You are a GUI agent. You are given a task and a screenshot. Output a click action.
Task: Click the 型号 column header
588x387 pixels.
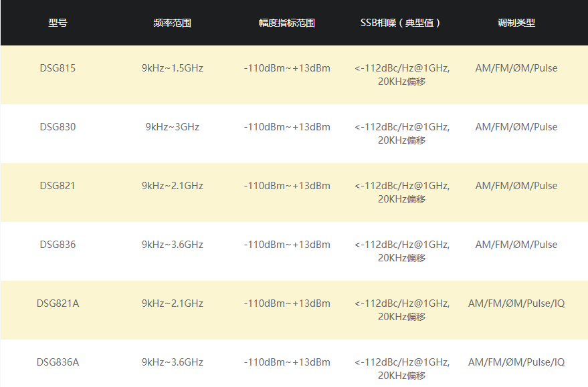58,23
